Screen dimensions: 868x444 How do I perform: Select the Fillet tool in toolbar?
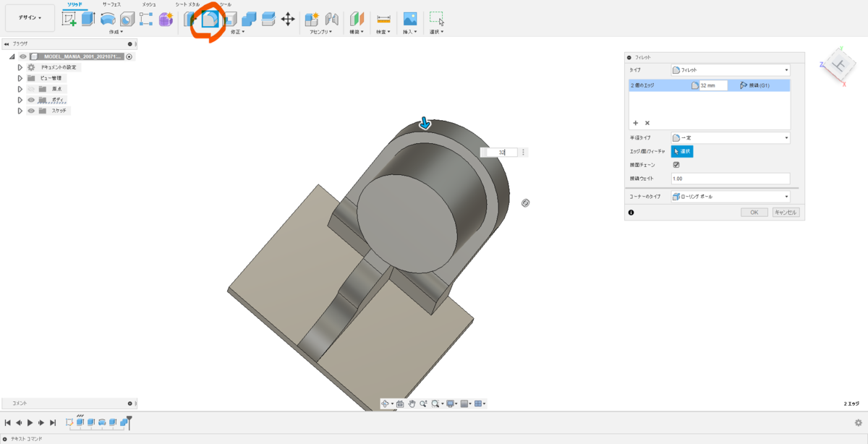(210, 20)
